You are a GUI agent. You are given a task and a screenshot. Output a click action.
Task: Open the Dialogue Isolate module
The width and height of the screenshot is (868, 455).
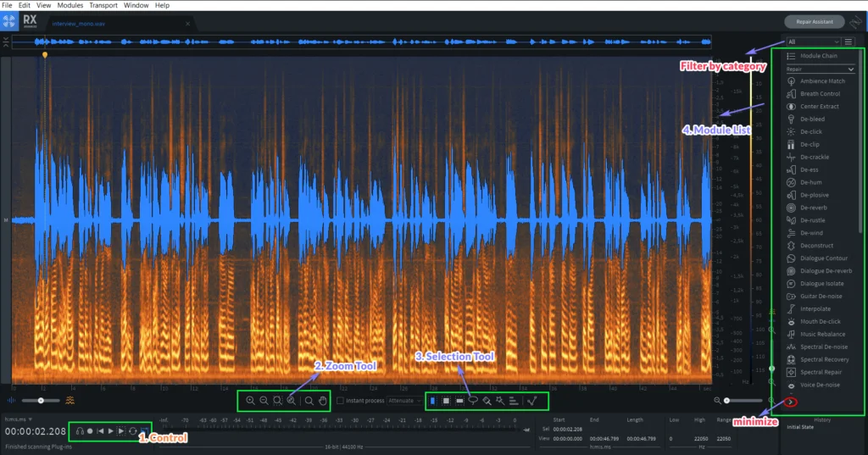[x=816, y=283]
